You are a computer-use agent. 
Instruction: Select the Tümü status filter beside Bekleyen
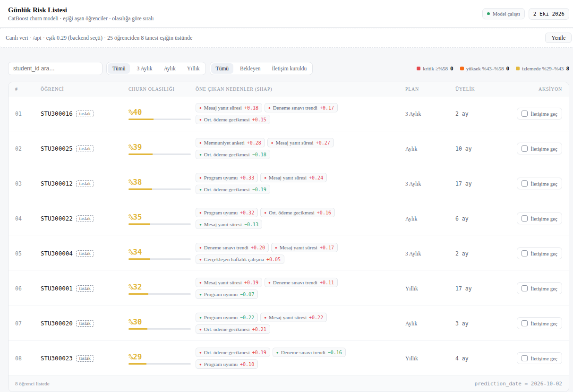222,68
